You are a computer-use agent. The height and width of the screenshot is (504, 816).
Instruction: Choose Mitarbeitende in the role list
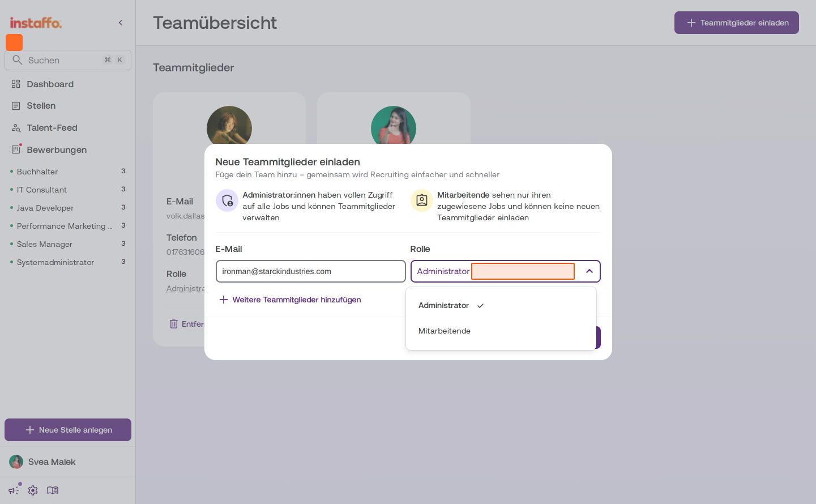pos(501,331)
